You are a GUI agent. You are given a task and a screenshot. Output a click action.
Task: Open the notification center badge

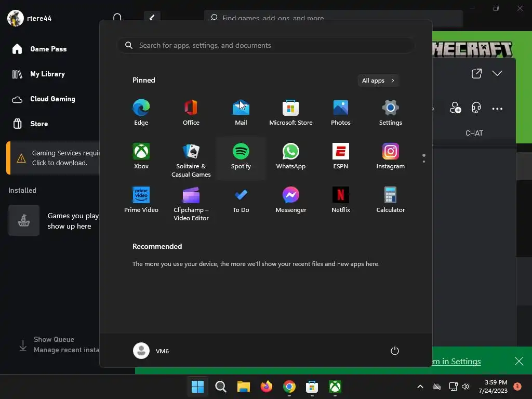(x=517, y=387)
